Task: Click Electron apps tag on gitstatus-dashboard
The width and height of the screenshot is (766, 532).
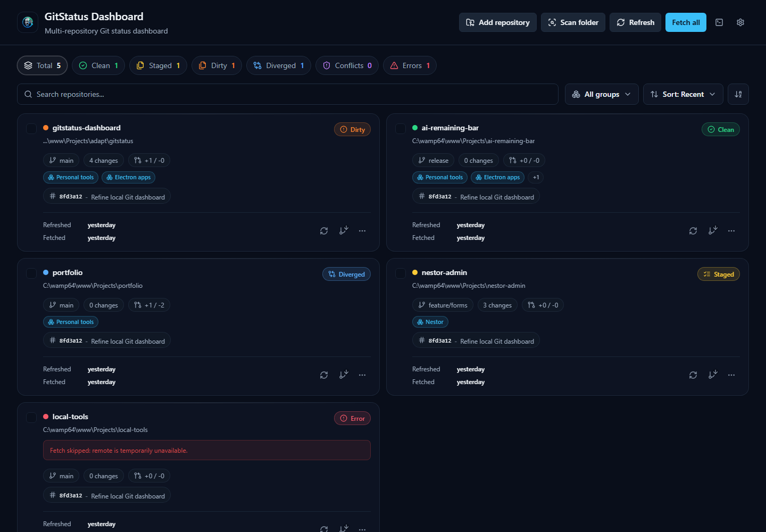Action: 128,177
